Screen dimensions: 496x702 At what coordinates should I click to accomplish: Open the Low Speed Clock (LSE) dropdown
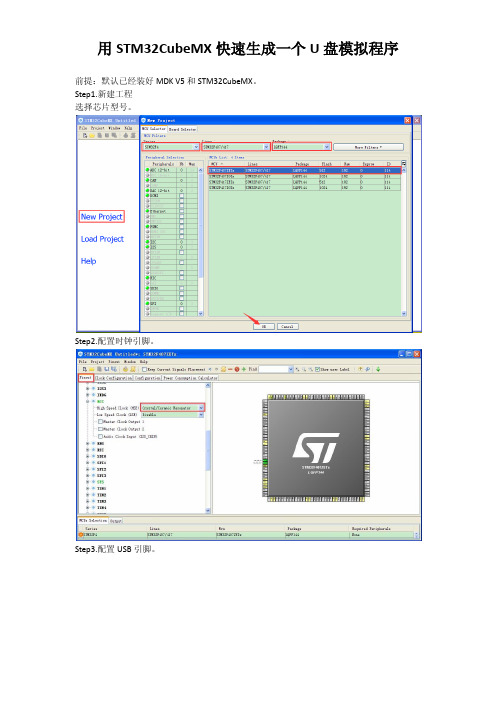click(x=173, y=415)
